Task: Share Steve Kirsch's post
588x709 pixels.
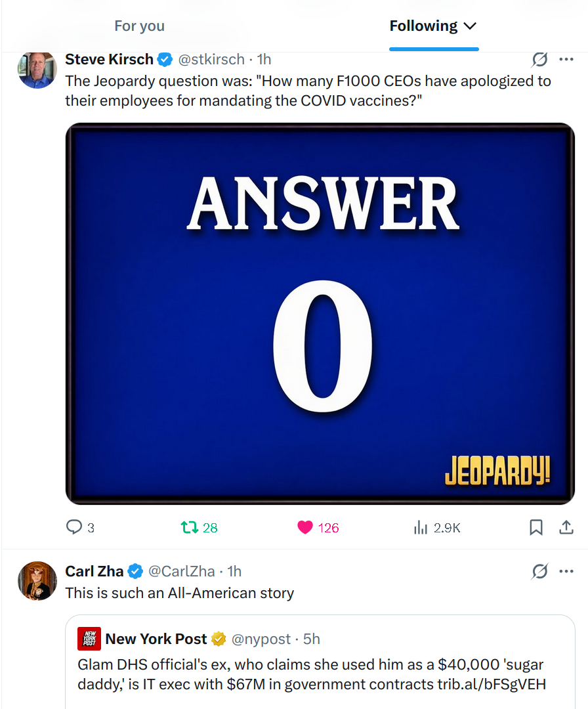Action: click(566, 527)
